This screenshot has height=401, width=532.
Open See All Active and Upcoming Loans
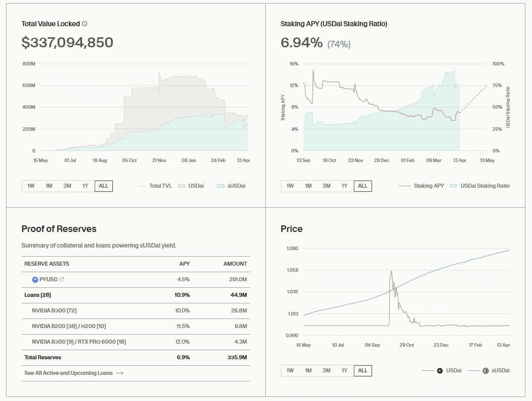pyautogui.click(x=68, y=373)
